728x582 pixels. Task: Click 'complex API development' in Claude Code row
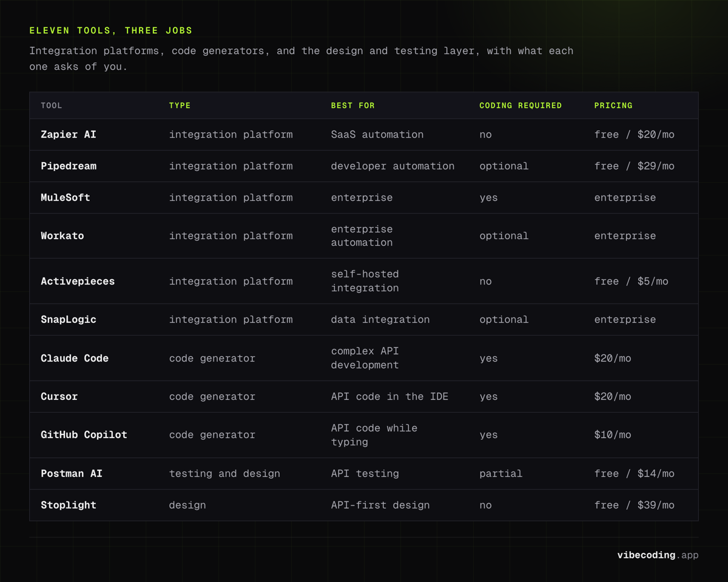(365, 358)
